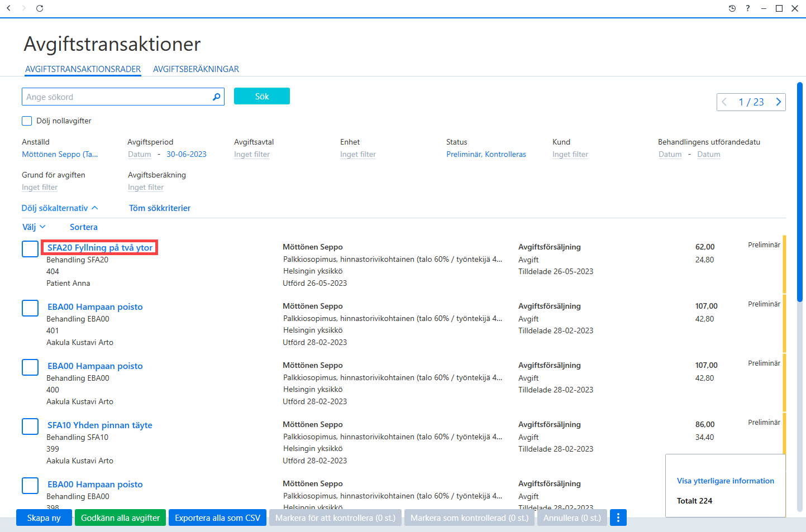Open Visa ytterligare information link
This screenshot has width=806, height=532.
click(x=726, y=481)
